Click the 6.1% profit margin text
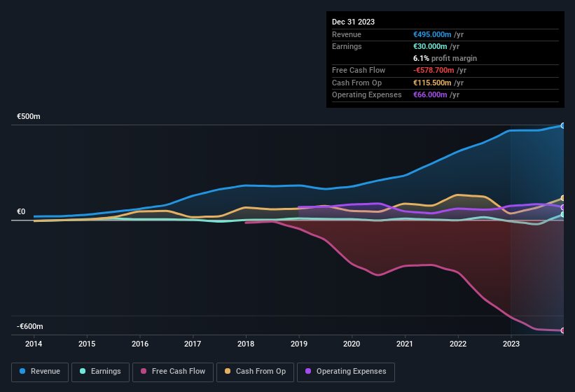 (445, 58)
